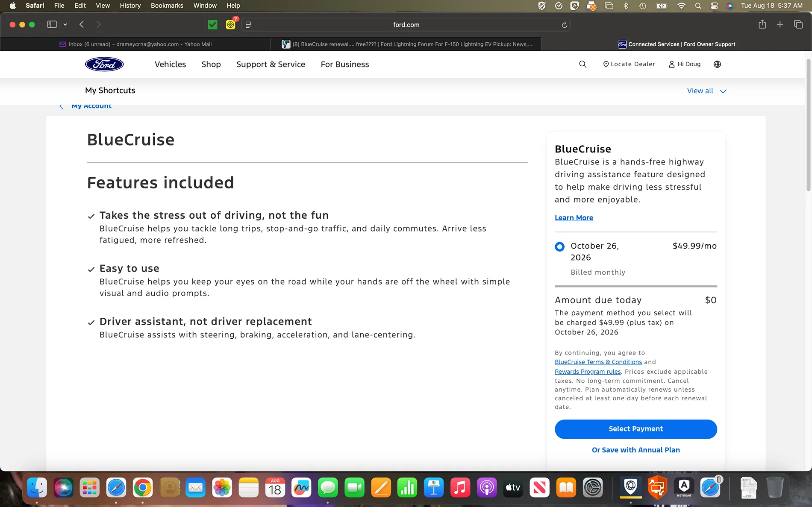Go back to My Account
812x507 pixels.
click(85, 106)
